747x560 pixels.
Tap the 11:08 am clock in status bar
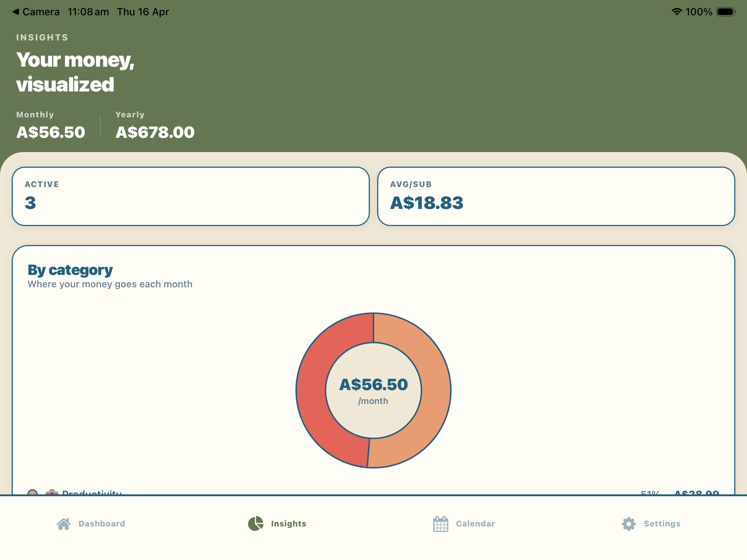tap(88, 12)
